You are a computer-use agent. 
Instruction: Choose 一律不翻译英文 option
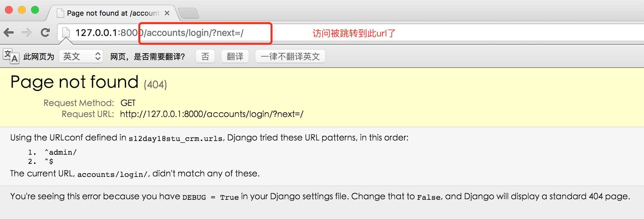(290, 56)
